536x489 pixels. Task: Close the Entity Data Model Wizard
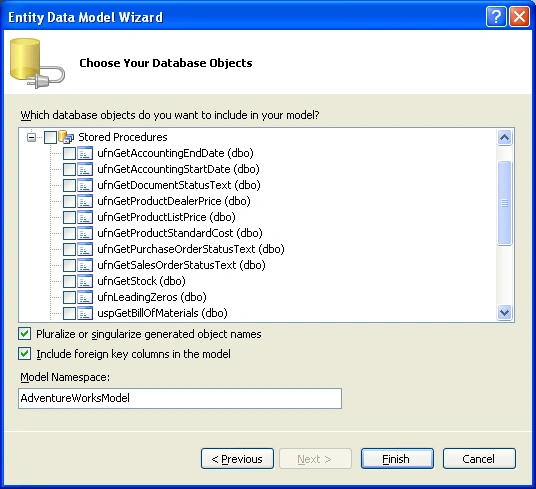pos(520,16)
